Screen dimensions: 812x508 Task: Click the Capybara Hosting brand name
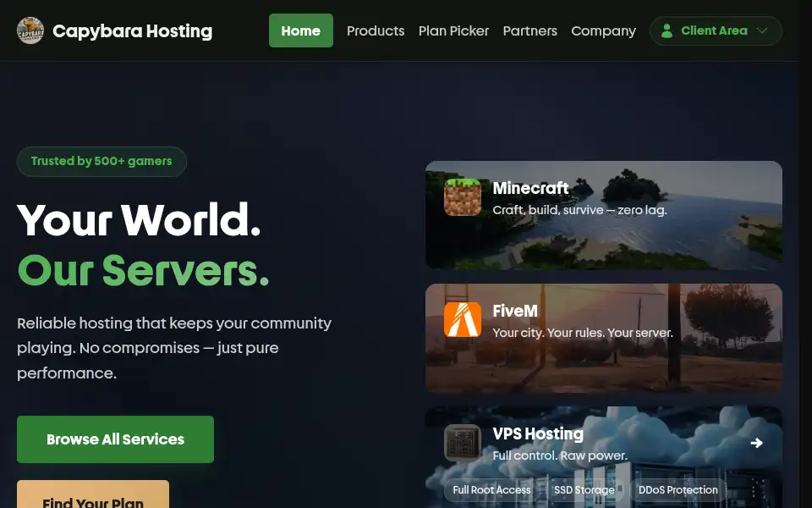pos(133,31)
